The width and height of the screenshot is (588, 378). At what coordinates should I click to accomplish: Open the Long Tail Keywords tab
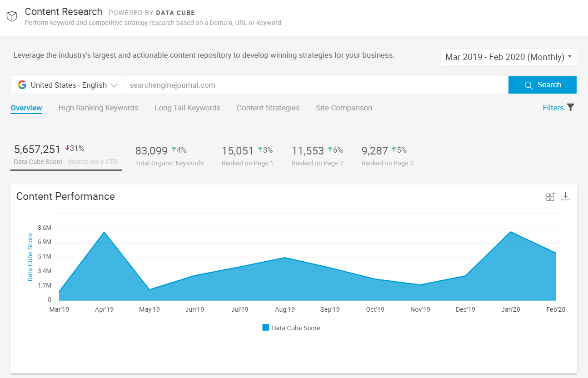point(187,108)
